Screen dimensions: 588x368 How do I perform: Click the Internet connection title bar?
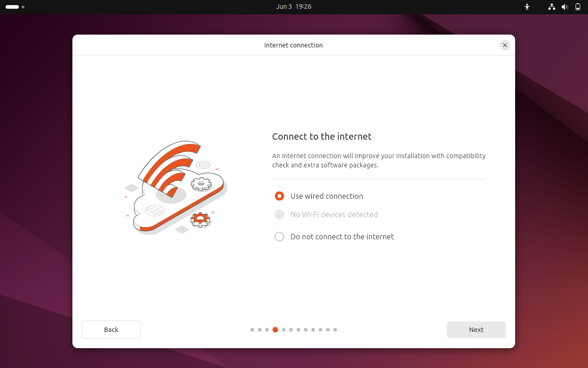click(294, 45)
